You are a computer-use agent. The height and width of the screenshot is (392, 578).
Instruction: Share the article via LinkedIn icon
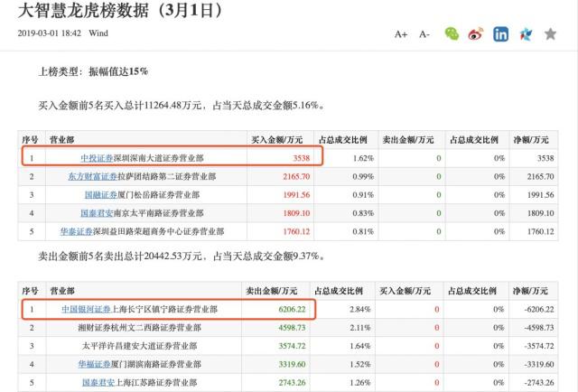point(500,34)
